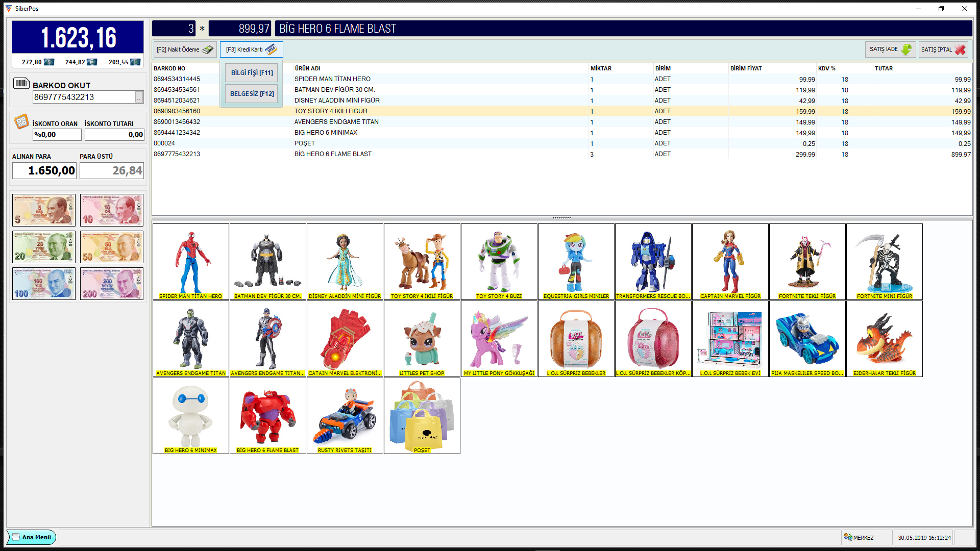980x551 pixels.
Task: Add DİSNEY ALADDİN MİNİ FİGÜR tile
Action: click(x=345, y=262)
